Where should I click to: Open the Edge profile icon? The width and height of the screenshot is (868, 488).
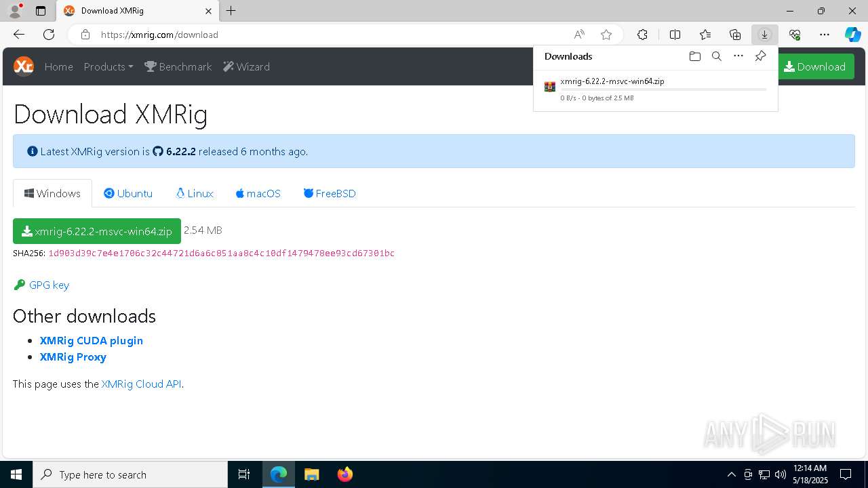tap(14, 11)
